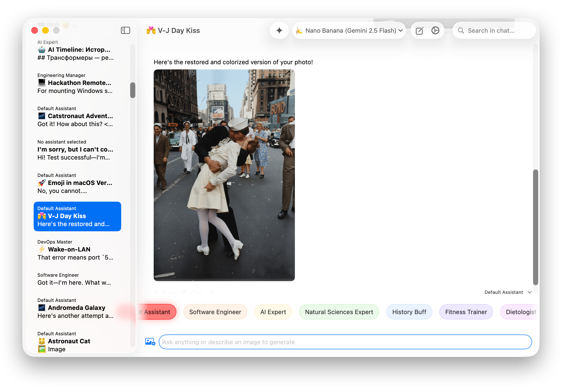Expand the Default Assistant selector
Image resolution: width=562 pixels, height=392 pixels.
(x=508, y=292)
